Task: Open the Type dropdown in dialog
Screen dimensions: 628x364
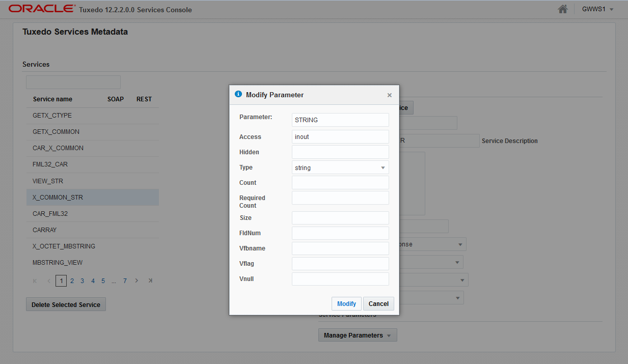Action: (340, 167)
